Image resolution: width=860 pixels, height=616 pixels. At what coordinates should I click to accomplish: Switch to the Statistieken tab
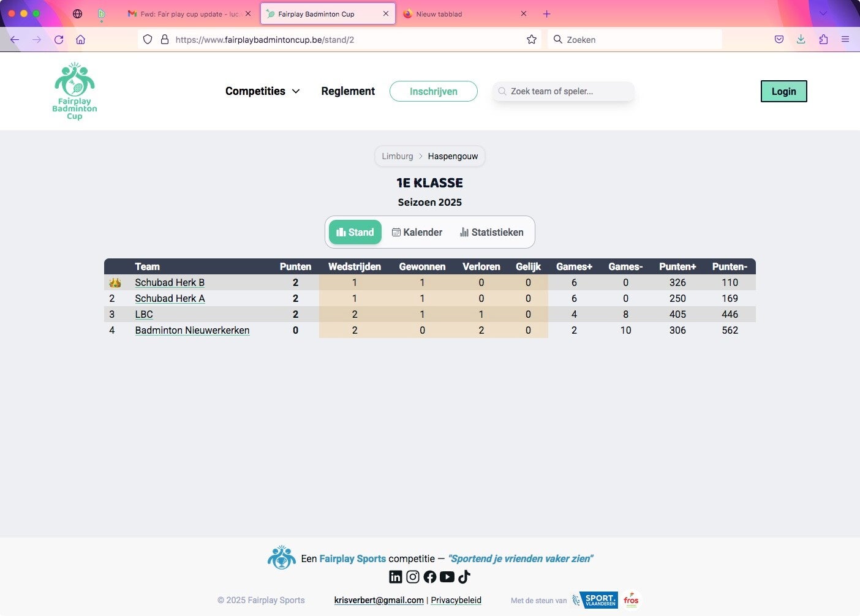coord(492,232)
